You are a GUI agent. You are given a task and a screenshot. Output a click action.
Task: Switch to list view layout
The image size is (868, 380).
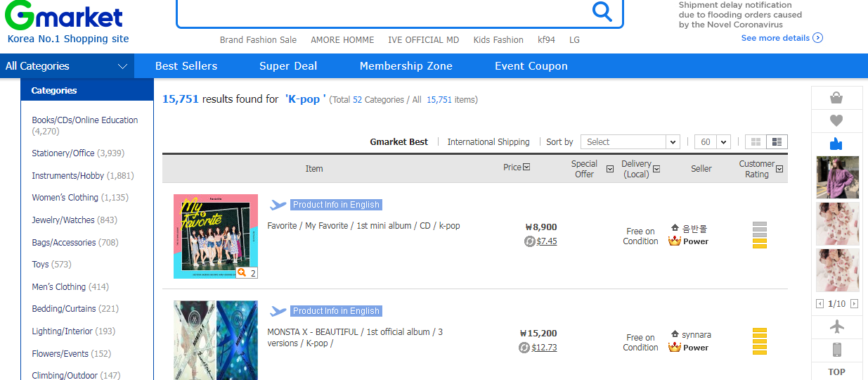coord(777,142)
